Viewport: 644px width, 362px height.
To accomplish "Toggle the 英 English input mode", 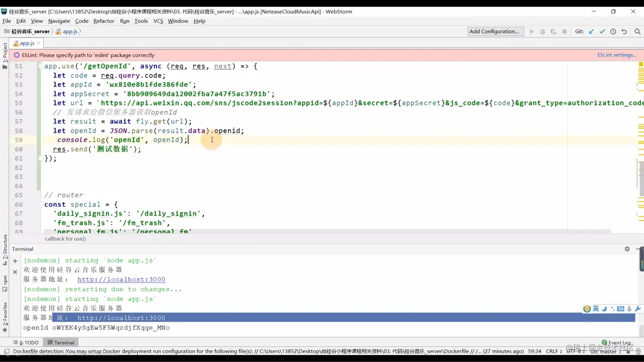I will pyautogui.click(x=596, y=308).
